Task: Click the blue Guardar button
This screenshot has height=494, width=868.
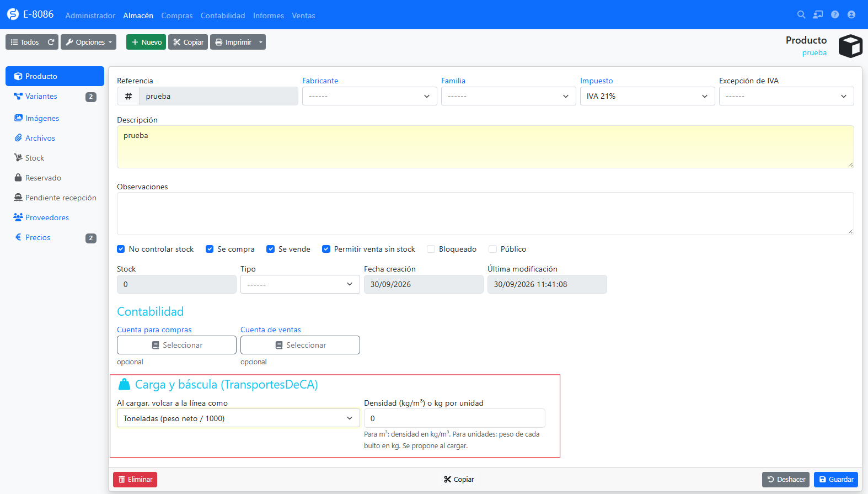Action: click(836, 479)
